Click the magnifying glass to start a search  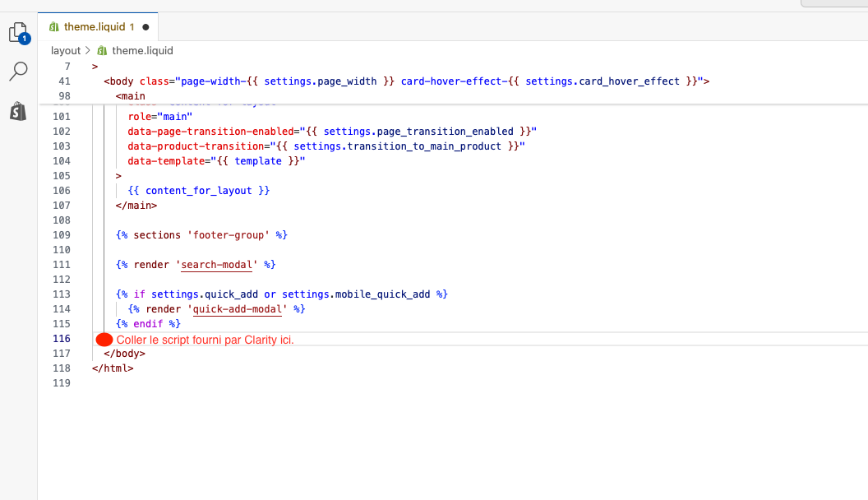17,71
